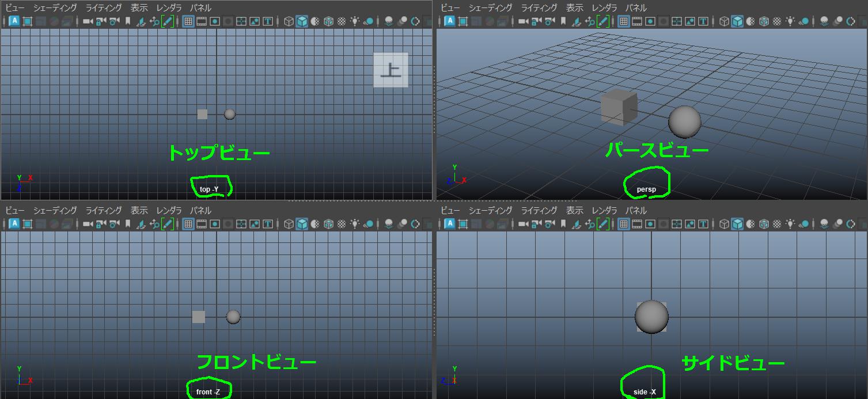This screenshot has width=868, height=399.
Task: Toggle Use All Lights in front view panel
Action: (x=355, y=224)
